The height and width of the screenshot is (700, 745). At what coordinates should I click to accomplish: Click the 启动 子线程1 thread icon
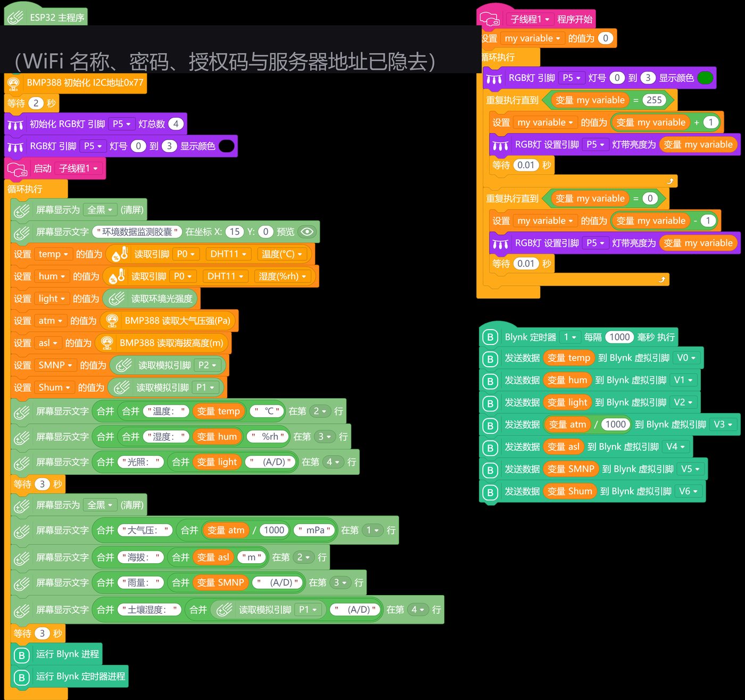pos(17,169)
